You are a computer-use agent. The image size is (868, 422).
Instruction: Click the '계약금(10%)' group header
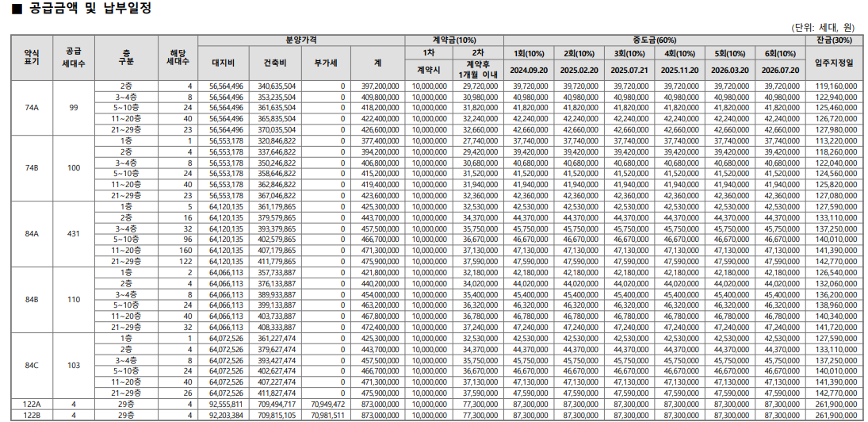click(x=454, y=40)
